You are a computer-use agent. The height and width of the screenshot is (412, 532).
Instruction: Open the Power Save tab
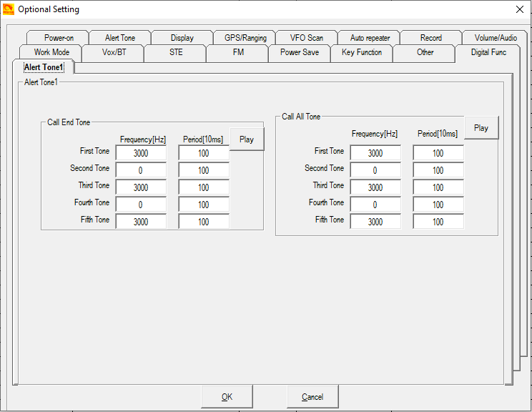click(300, 52)
